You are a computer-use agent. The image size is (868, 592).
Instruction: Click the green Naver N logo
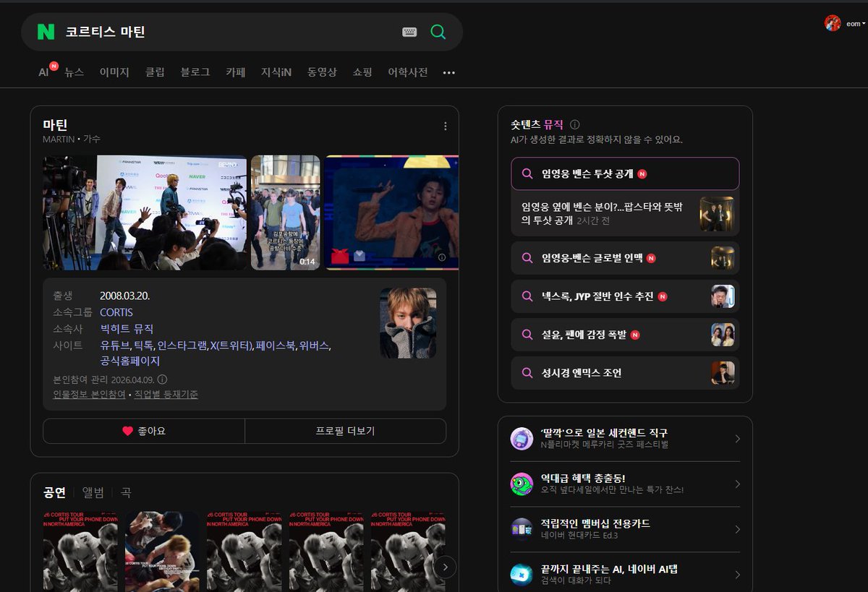click(46, 32)
